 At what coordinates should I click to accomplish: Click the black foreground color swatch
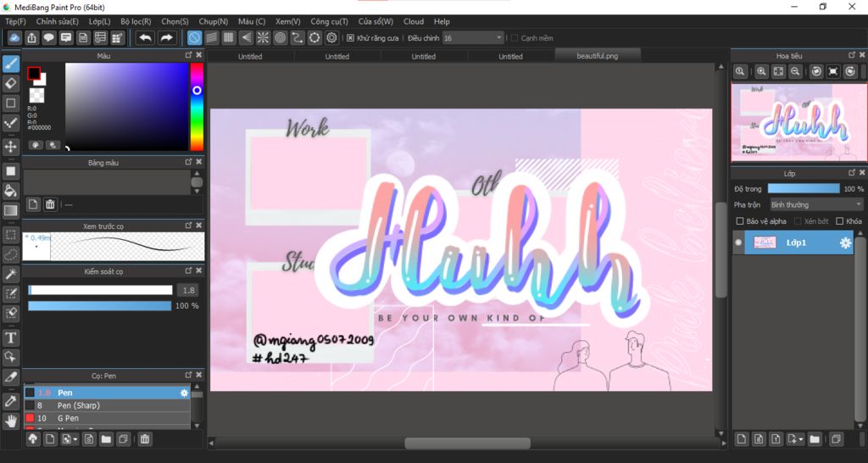34,74
